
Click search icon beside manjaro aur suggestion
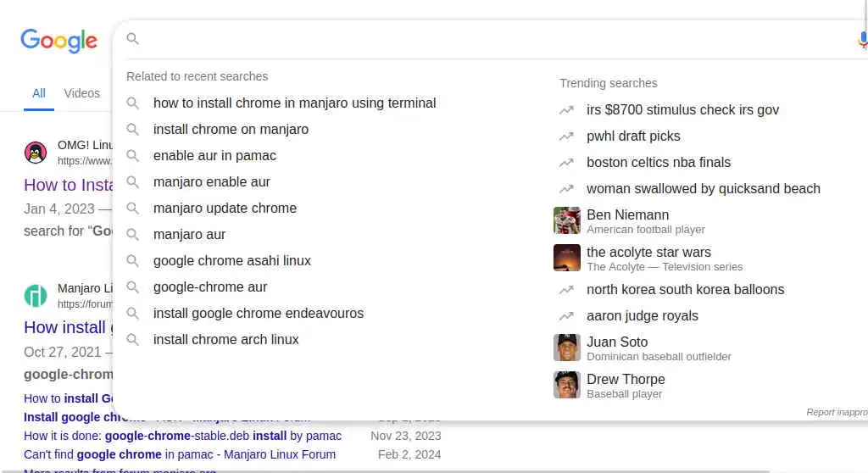133,235
